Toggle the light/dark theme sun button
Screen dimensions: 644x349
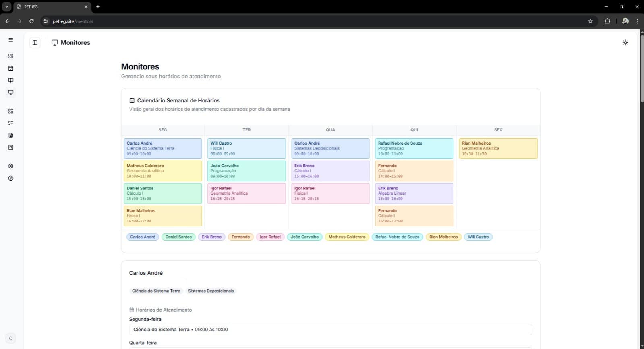[625, 42]
